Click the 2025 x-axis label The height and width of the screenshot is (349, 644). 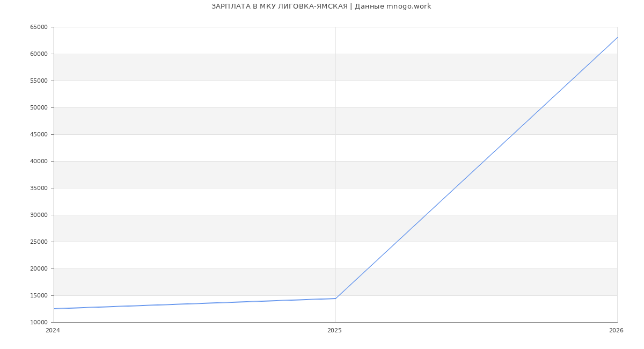pyautogui.click(x=334, y=331)
